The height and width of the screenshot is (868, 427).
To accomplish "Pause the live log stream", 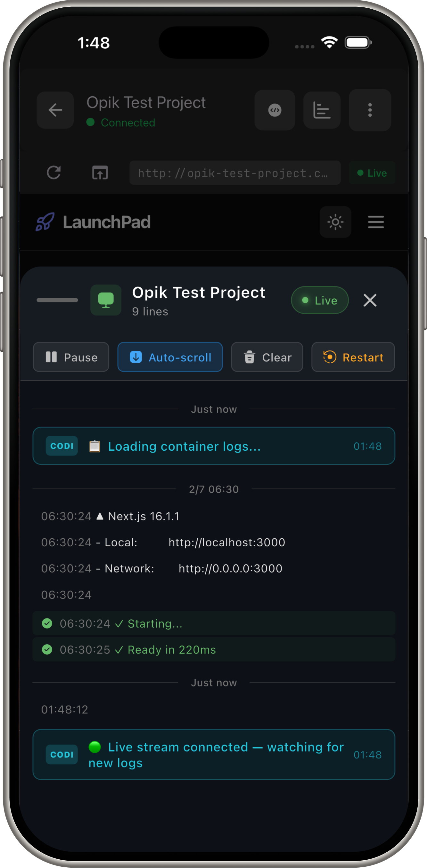I will coord(71,357).
